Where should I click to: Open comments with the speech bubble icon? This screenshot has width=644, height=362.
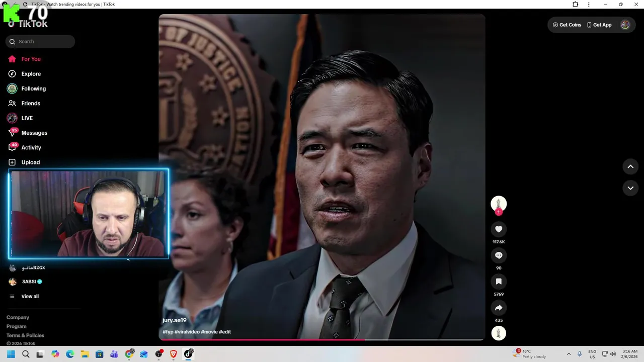499,255
